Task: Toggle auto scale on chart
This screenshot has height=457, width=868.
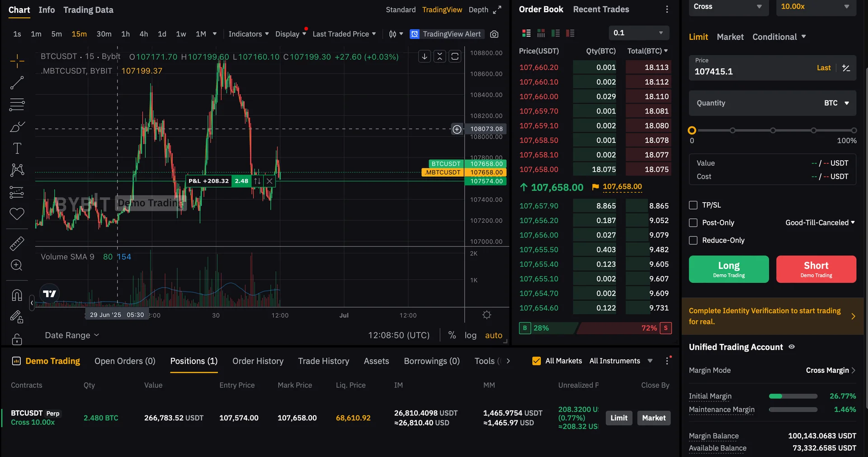Action: pos(494,335)
